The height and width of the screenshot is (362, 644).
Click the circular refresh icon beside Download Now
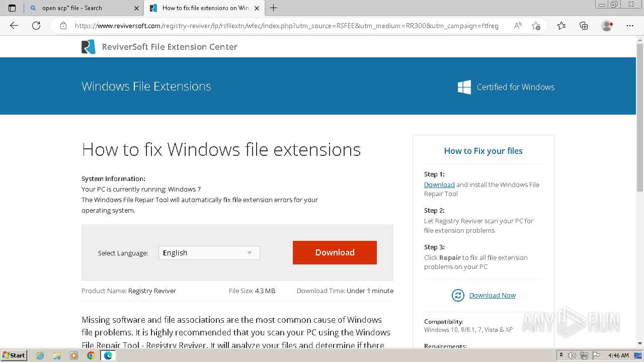point(458,295)
